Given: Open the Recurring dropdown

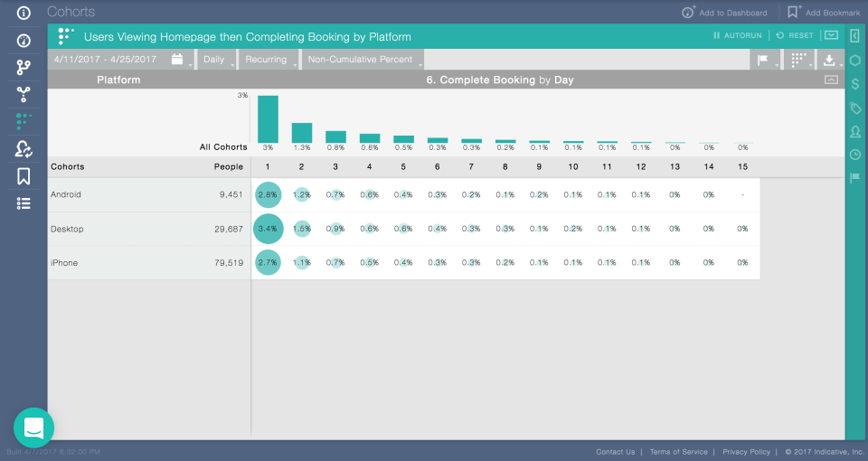Looking at the screenshot, I should (269, 60).
